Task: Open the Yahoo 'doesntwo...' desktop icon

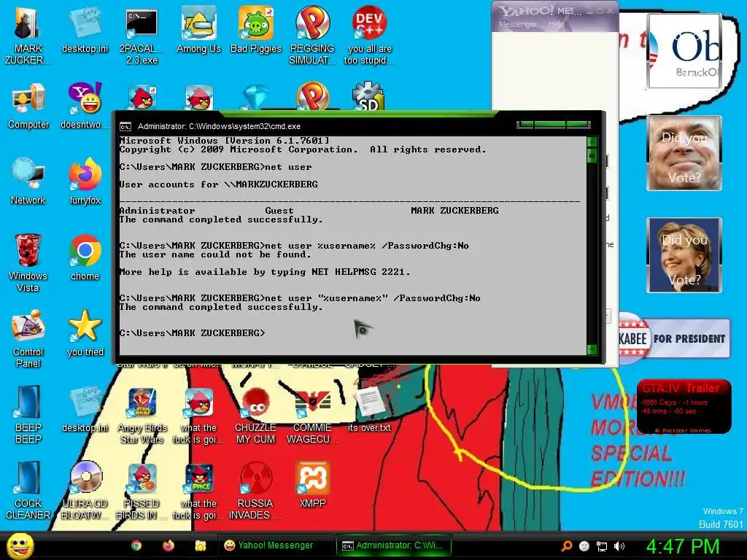Action: [x=85, y=106]
